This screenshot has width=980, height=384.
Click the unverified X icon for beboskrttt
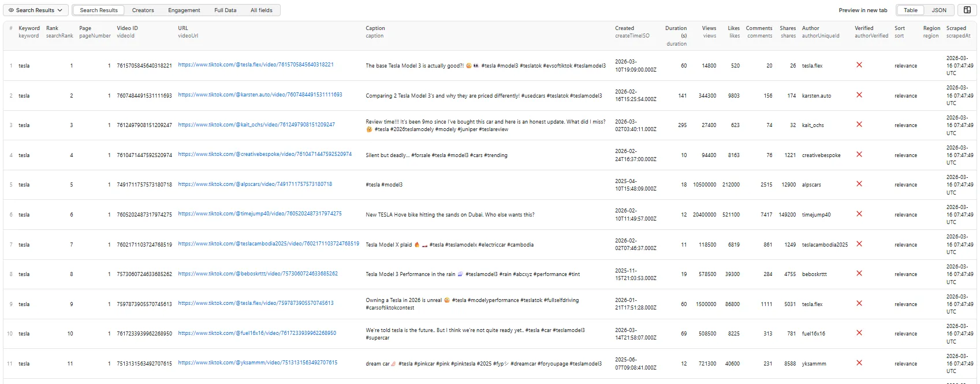click(859, 273)
